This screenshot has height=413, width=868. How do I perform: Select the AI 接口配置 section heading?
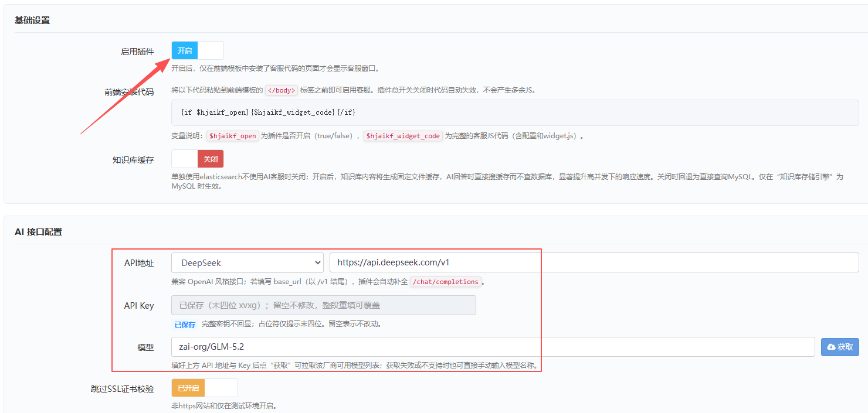tap(38, 231)
